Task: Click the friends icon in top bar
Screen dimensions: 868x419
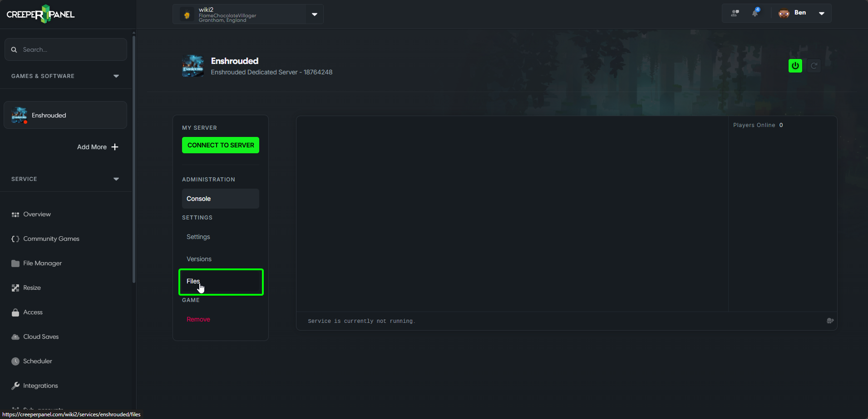Action: coord(735,13)
